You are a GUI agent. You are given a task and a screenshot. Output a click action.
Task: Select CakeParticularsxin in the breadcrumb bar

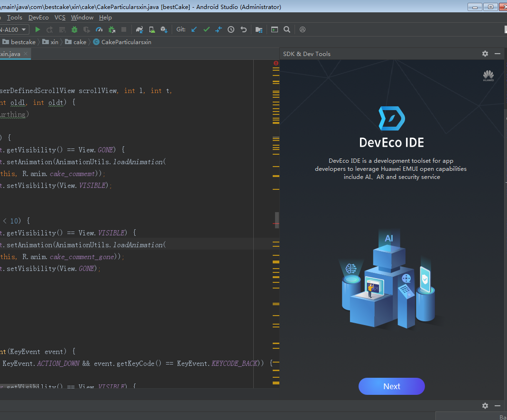point(126,42)
